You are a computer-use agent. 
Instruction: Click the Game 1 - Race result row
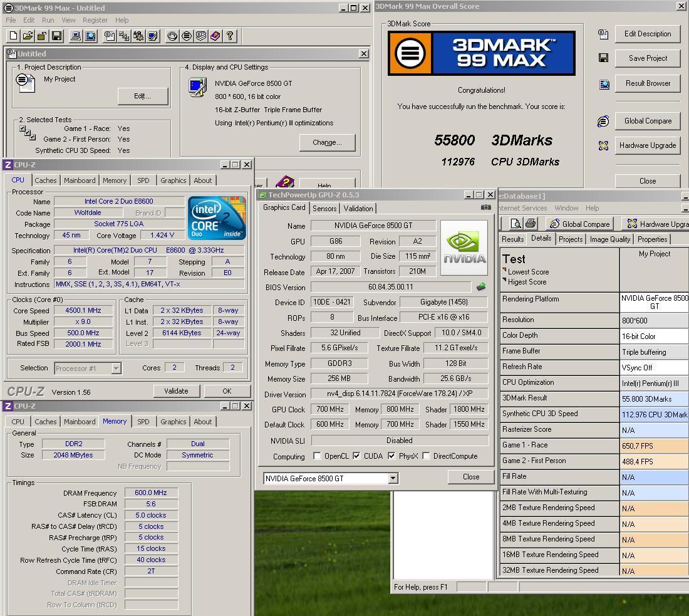[594, 446]
